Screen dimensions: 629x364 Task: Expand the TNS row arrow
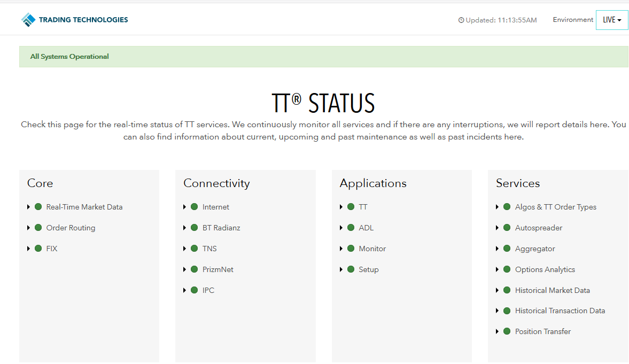point(184,249)
